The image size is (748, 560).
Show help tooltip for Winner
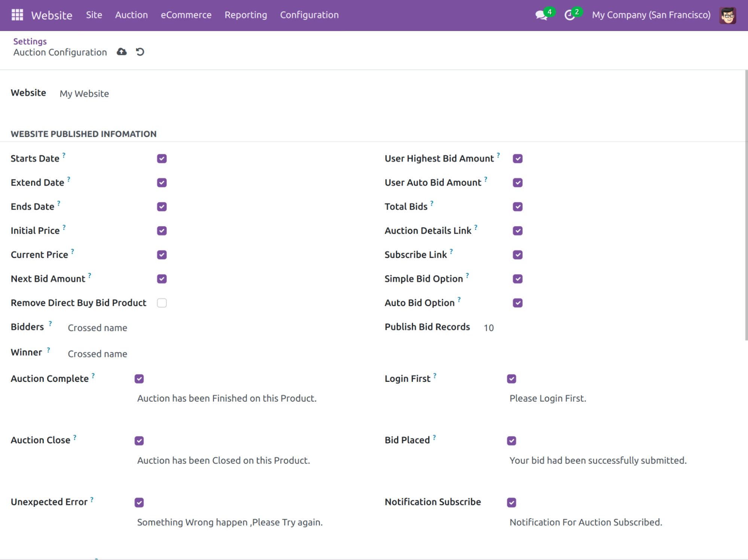pyautogui.click(x=48, y=350)
